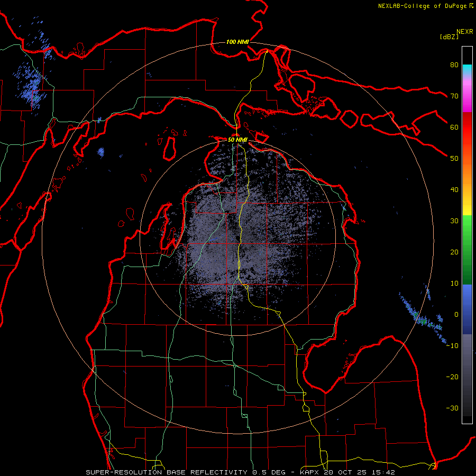476x476 pixels.
Task: Click the 80 value on the dBZ scale
Action: pos(454,65)
